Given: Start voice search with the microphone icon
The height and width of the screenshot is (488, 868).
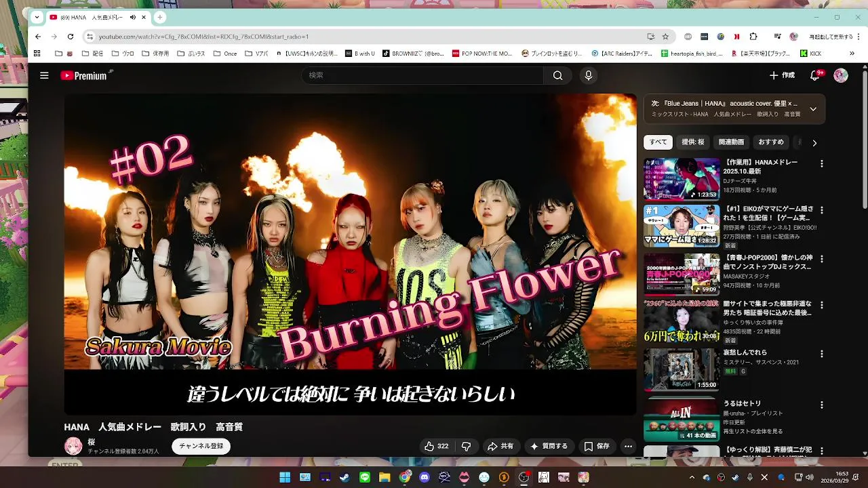Looking at the screenshot, I should point(589,75).
